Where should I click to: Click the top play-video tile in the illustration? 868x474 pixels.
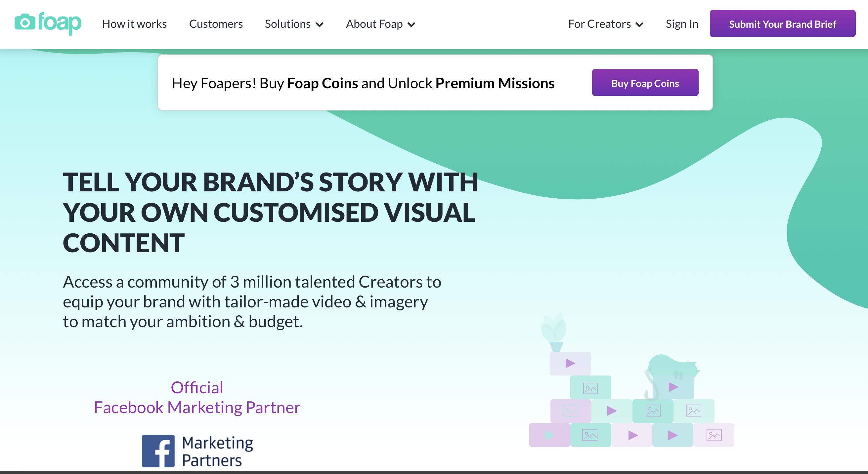click(x=570, y=363)
